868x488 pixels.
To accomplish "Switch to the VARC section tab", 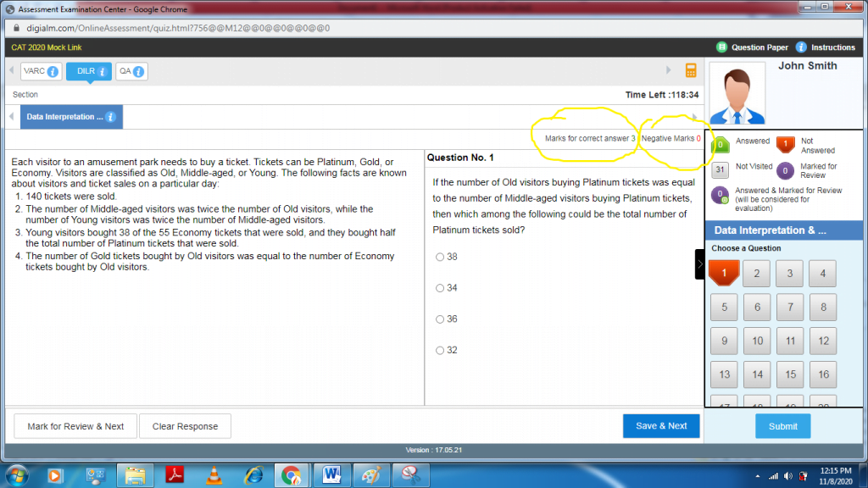I will (41, 71).
